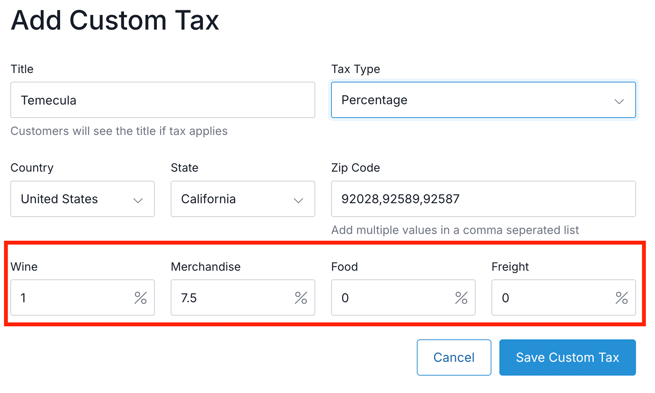This screenshot has width=655, height=393.
Task: Click the Country dropdown chevron
Action: coord(138,200)
